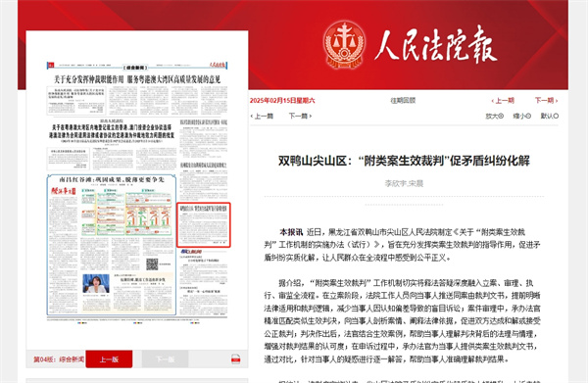Click the QR code on newspaper page

point(152,264)
